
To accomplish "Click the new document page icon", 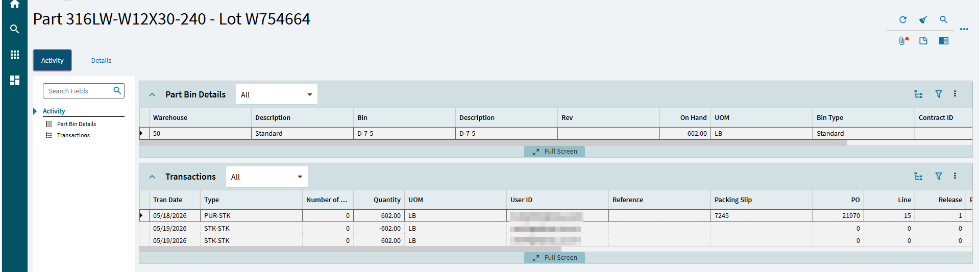I will (923, 40).
